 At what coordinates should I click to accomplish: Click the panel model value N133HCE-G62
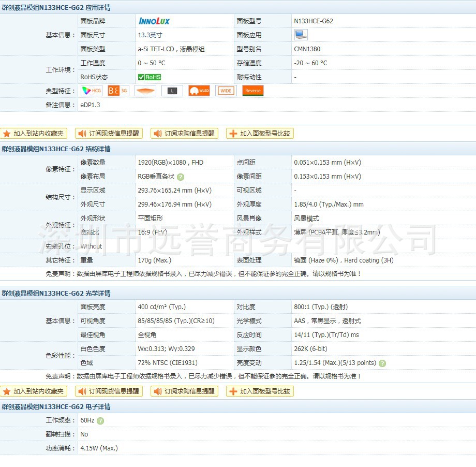314,21
